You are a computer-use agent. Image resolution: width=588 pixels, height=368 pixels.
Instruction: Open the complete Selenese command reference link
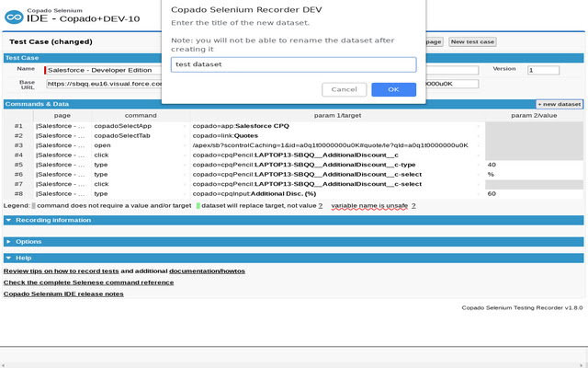[x=88, y=282]
